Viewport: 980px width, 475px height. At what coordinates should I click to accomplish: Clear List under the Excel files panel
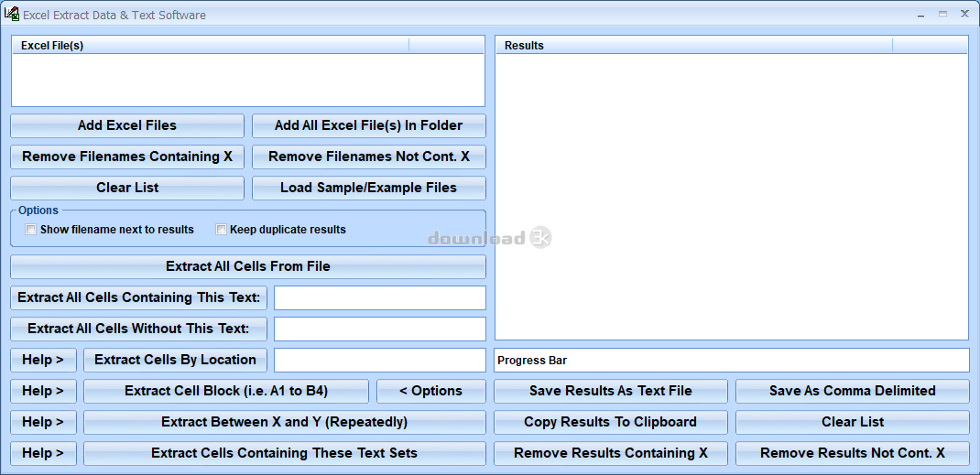click(127, 188)
